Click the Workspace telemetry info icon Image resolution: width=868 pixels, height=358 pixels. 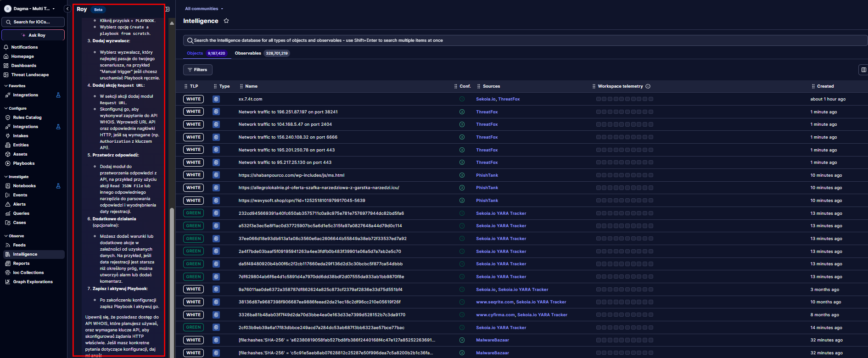[x=648, y=86]
